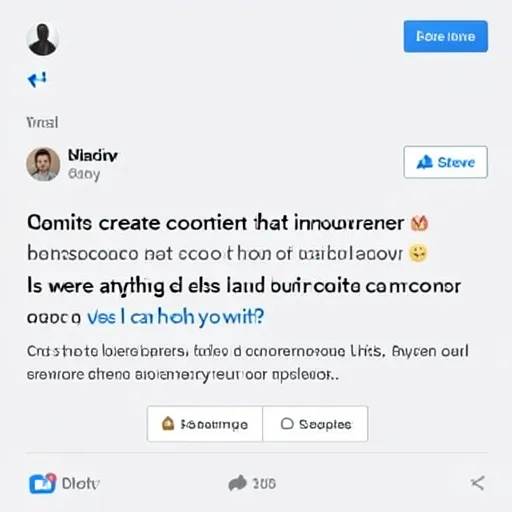Image resolution: width=512 pixels, height=512 pixels.
Task: Click the Seaples comment button
Action: point(315,424)
